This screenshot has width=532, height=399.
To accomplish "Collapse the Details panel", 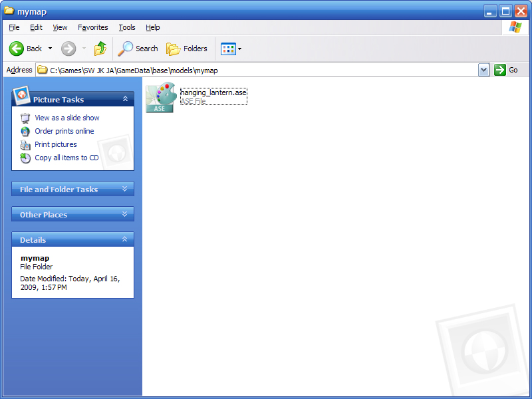I will point(124,239).
